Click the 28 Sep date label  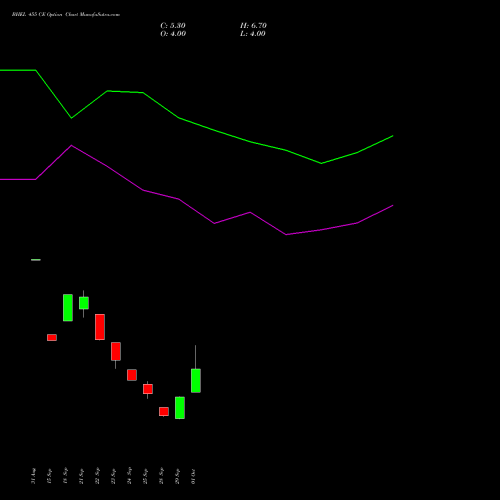161,476
